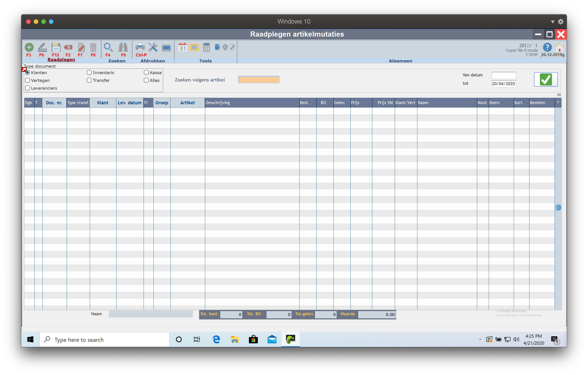588x375 pixels.
Task: Open the calendar tool icon
Action: click(182, 47)
